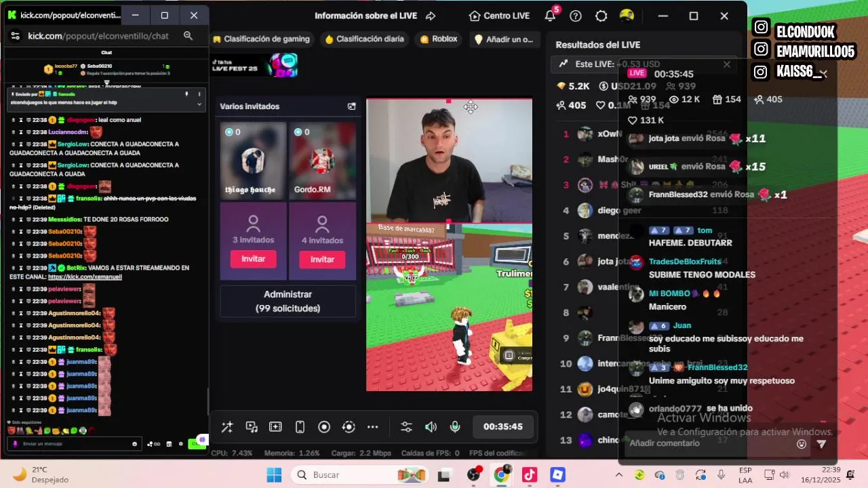Viewport: 868px width, 488px height.
Task: Click the Enviar un mensaje chat input
Action: [75, 444]
